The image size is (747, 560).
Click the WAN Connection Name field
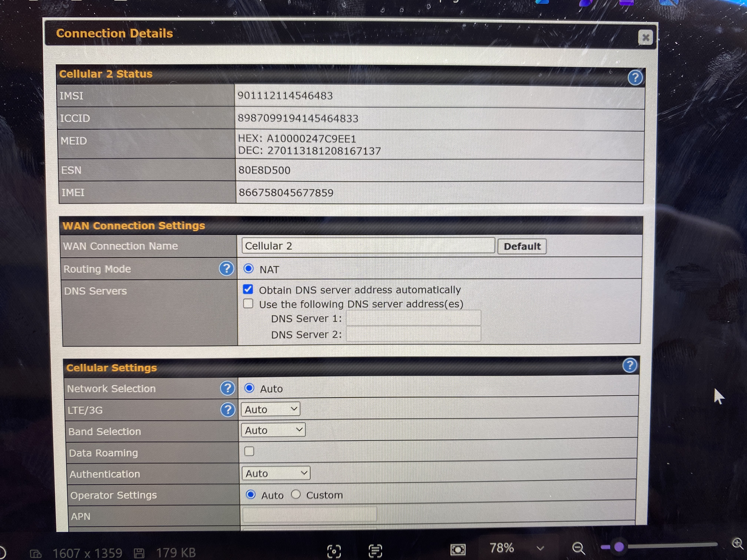(x=368, y=246)
